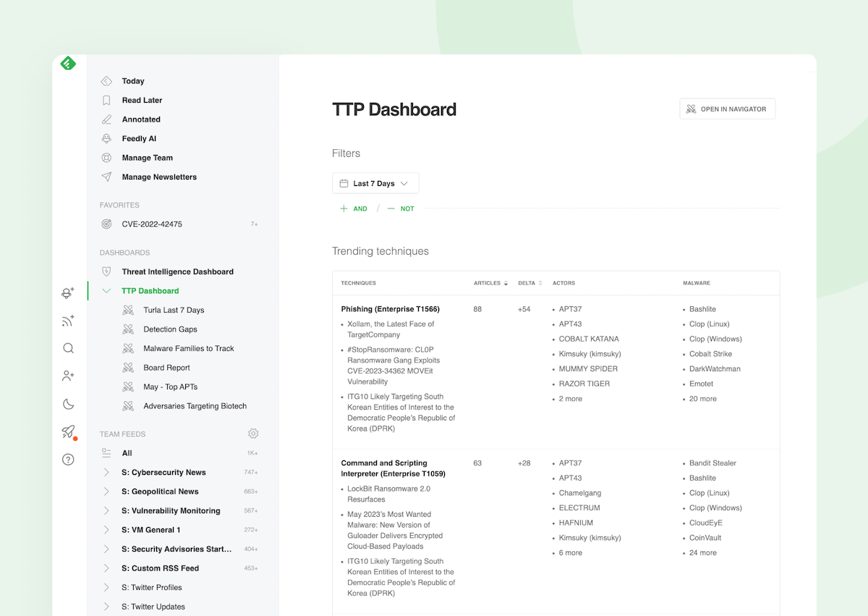The height and width of the screenshot is (616, 868).
Task: Open the Last 7 Days date filter dropdown
Action: click(375, 183)
